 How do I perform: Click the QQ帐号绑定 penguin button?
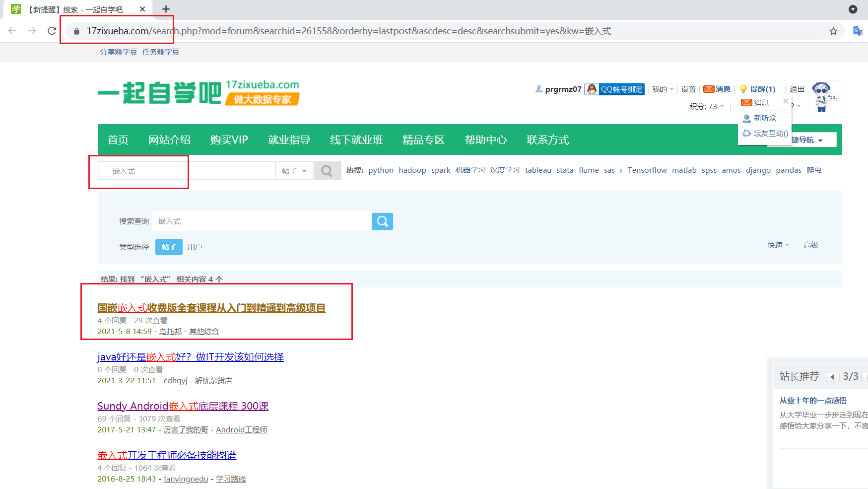click(x=614, y=89)
